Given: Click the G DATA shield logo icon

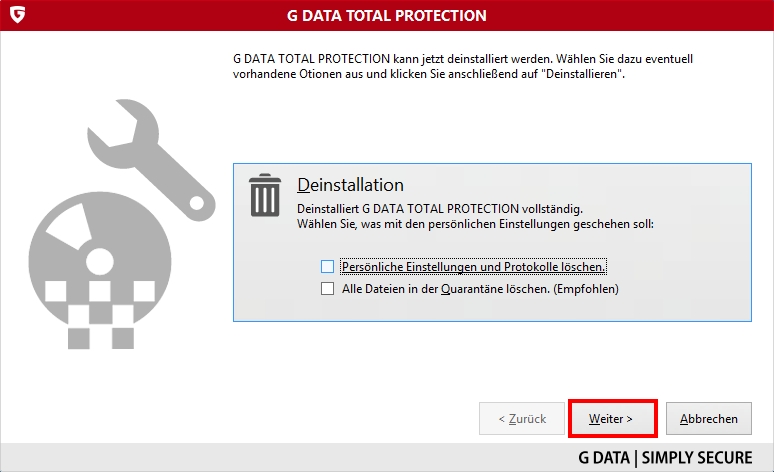Looking at the screenshot, I should pos(17,15).
